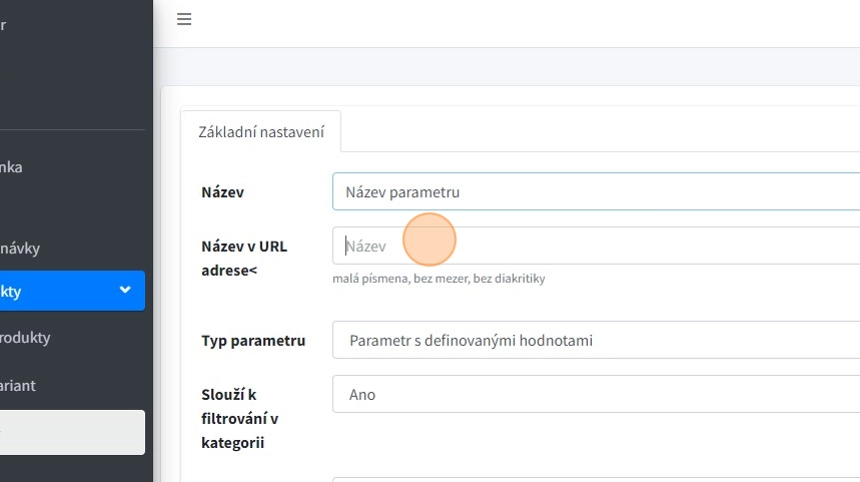The image size is (860, 482).
Task: Click into the Název v URL adrese field
Action: 595,246
